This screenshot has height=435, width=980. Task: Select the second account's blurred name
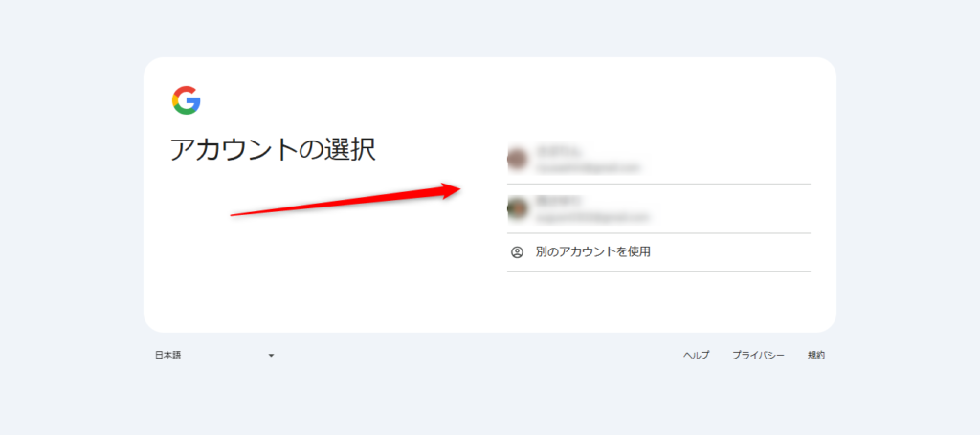[x=559, y=201]
